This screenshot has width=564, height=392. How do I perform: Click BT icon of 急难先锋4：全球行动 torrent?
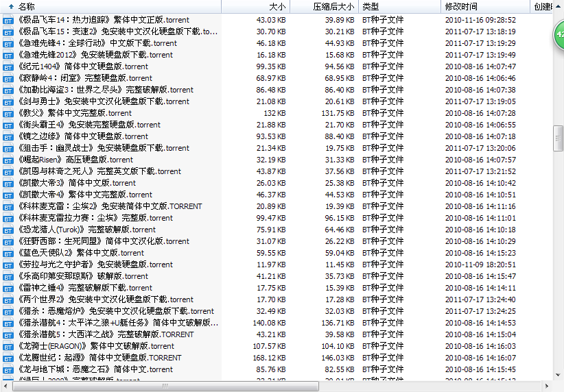coord(8,43)
